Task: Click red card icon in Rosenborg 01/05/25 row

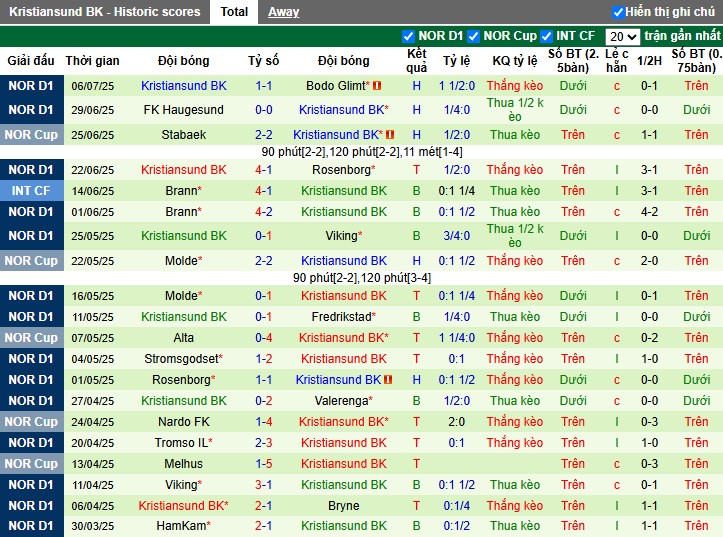Action: coord(388,379)
